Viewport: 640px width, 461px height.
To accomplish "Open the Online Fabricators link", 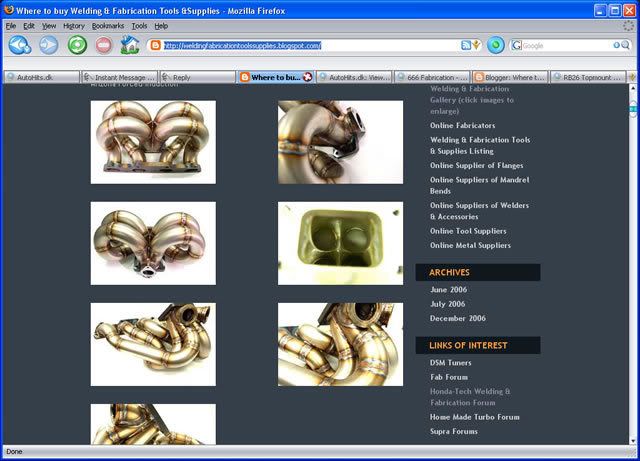I will (462, 125).
